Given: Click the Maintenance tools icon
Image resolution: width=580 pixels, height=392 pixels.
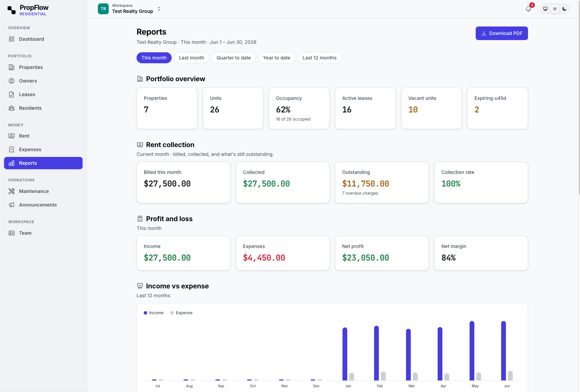Looking at the screenshot, I should 12,191.
